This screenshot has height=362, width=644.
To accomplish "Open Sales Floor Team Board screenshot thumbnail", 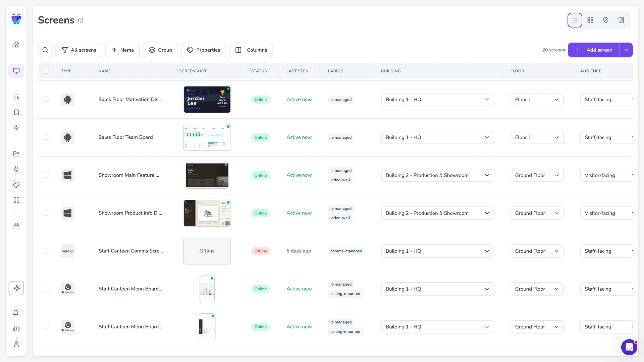I will [207, 137].
